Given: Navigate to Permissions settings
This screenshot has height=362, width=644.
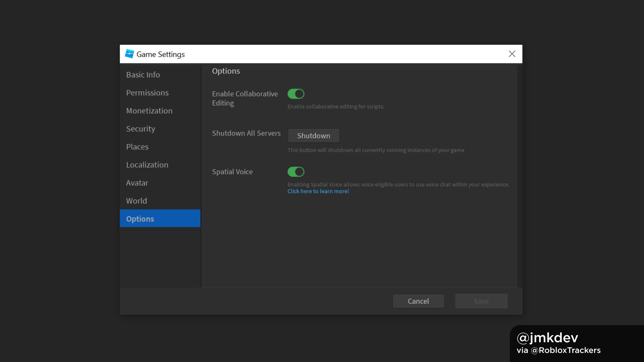Looking at the screenshot, I should (x=147, y=93).
